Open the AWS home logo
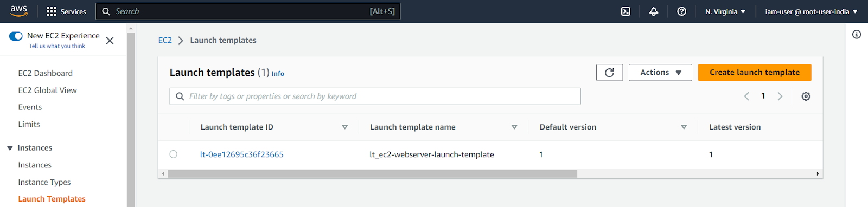Image resolution: width=868 pixels, height=207 pixels. click(x=18, y=11)
